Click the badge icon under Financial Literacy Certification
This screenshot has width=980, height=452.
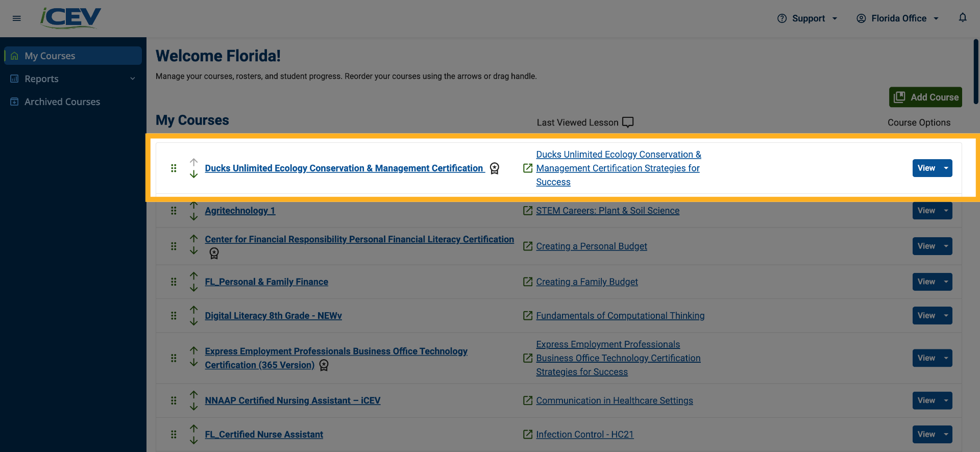214,253
